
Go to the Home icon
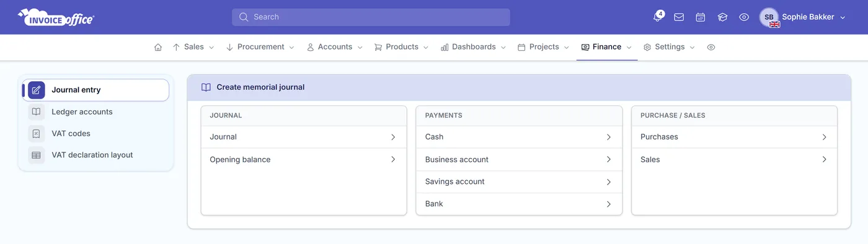(158, 47)
